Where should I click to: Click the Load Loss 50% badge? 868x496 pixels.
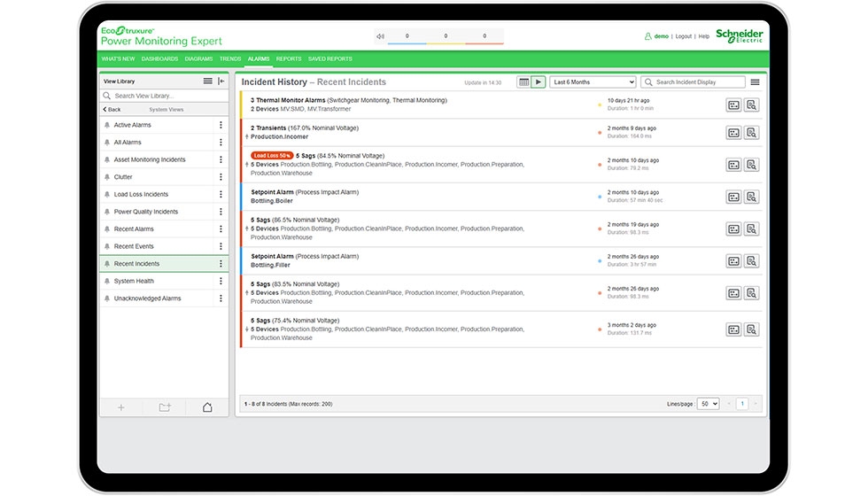tap(272, 156)
